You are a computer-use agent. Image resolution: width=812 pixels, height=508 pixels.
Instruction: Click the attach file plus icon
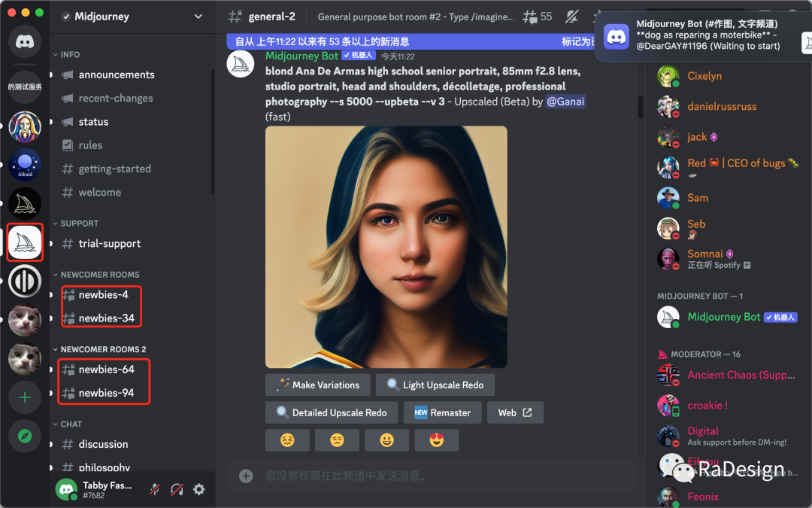pyautogui.click(x=246, y=476)
